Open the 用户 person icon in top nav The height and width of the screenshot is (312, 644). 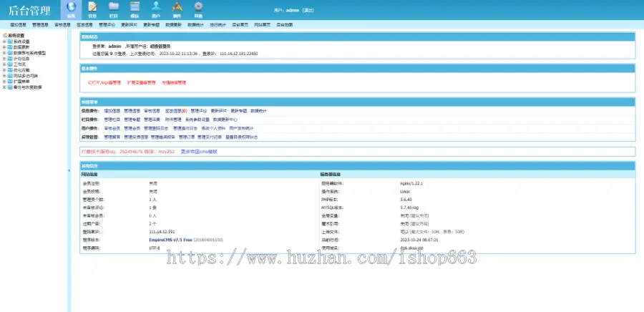coord(156,6)
